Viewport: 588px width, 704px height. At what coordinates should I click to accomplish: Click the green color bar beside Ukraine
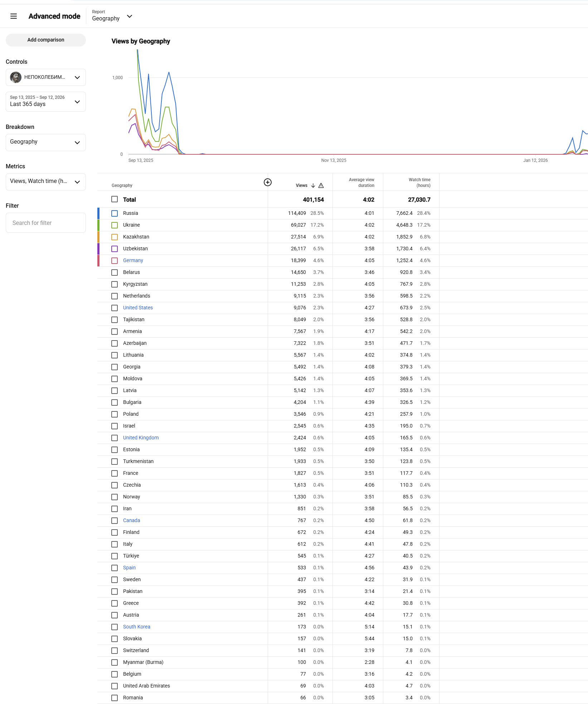pyautogui.click(x=98, y=225)
